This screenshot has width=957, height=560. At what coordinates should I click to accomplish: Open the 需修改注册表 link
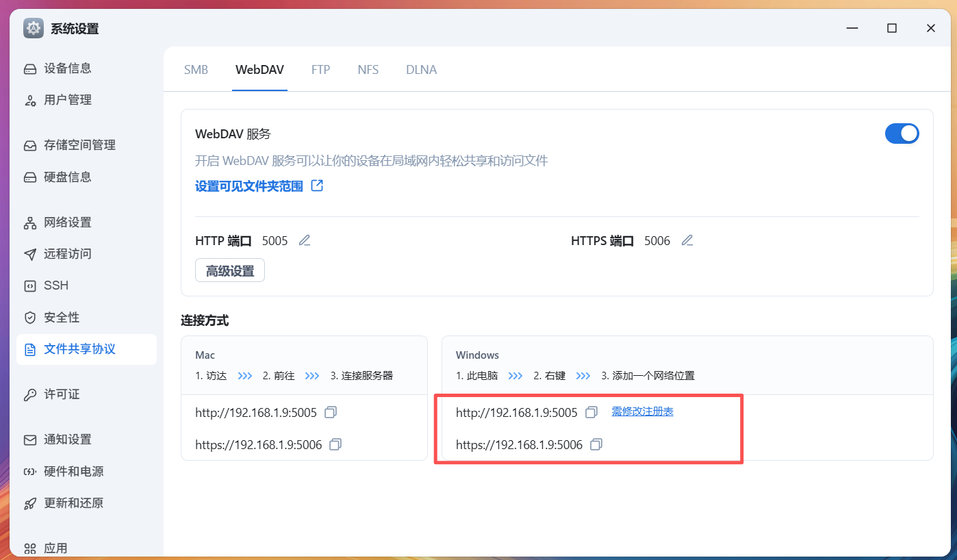coord(642,411)
